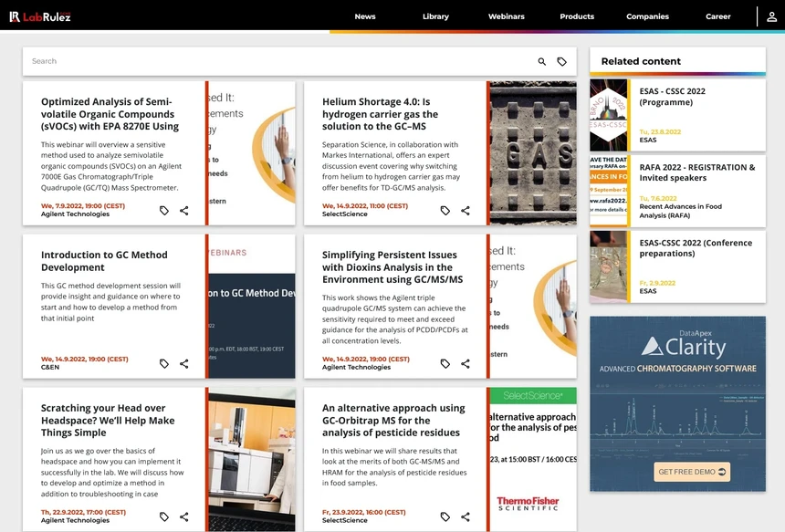Open the Companies menu item
The height and width of the screenshot is (532, 785).
(647, 16)
